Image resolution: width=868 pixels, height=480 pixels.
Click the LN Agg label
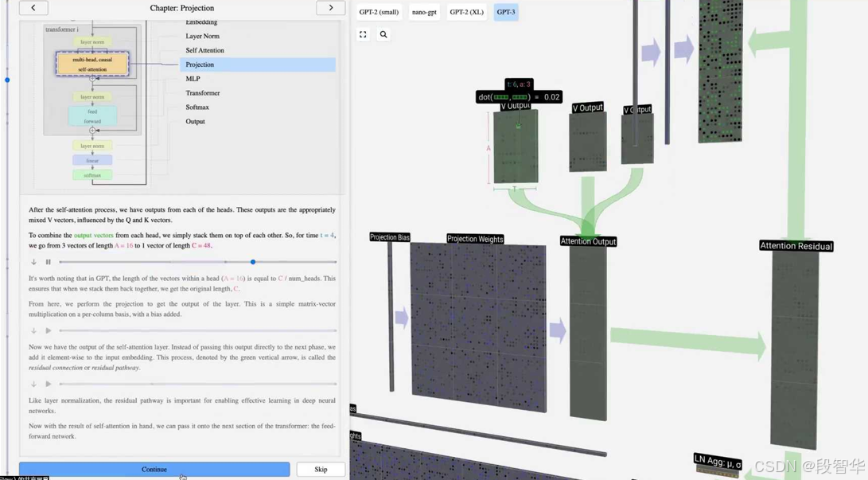[718, 461]
